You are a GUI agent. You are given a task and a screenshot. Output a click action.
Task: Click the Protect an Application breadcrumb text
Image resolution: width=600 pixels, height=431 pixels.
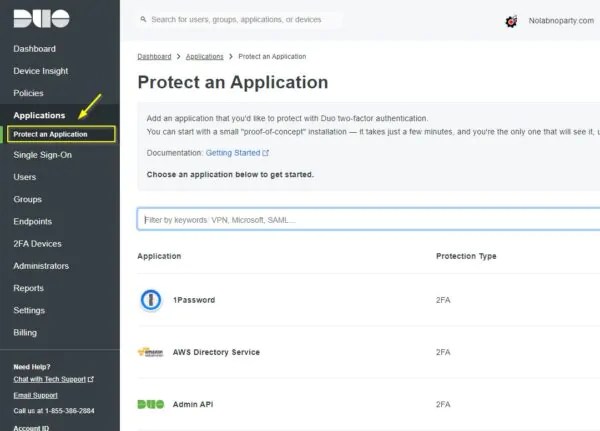[x=272, y=57]
